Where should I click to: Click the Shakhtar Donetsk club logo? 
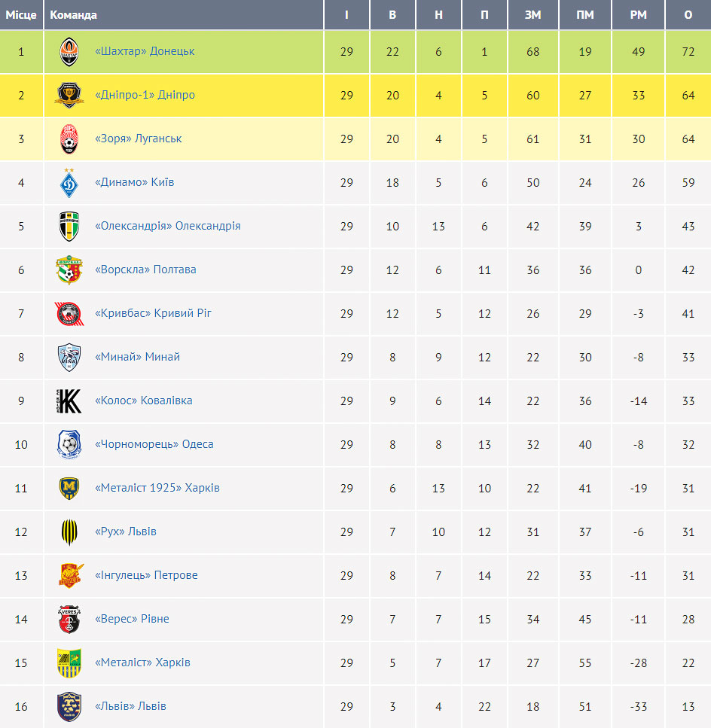pos(69,51)
